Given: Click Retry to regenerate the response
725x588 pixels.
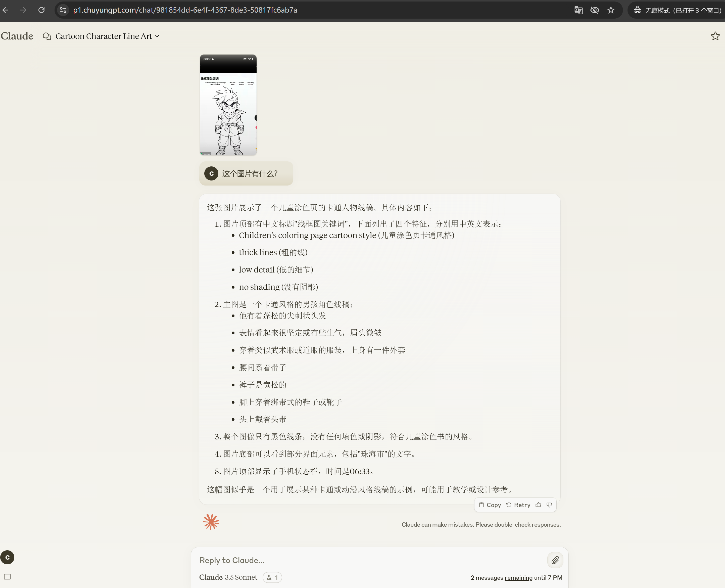Looking at the screenshot, I should pos(518,505).
